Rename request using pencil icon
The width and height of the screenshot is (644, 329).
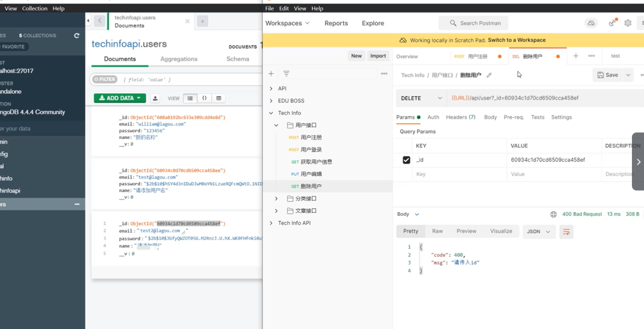pyautogui.click(x=489, y=75)
